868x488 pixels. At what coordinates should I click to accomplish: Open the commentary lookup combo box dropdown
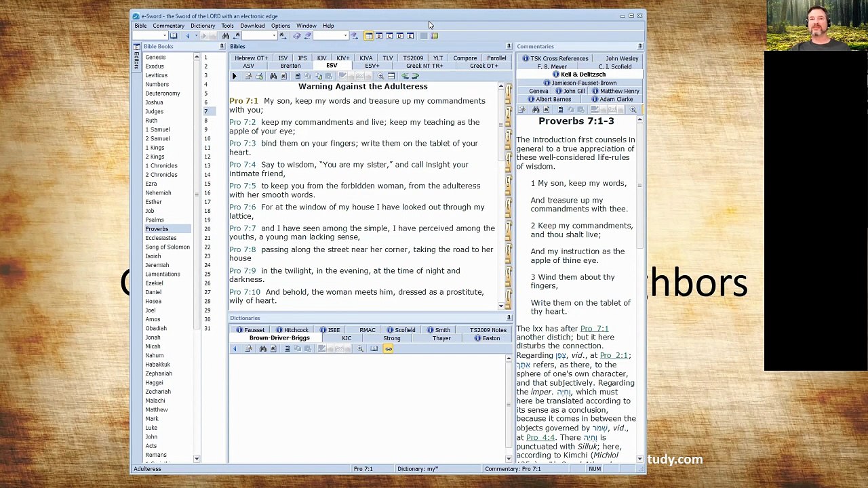tap(275, 35)
